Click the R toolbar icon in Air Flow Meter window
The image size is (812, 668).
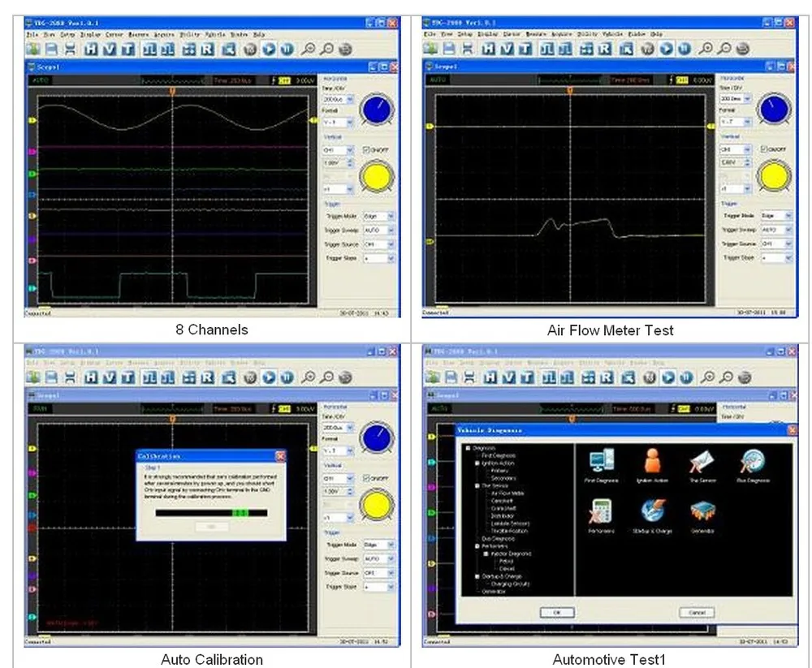click(604, 49)
